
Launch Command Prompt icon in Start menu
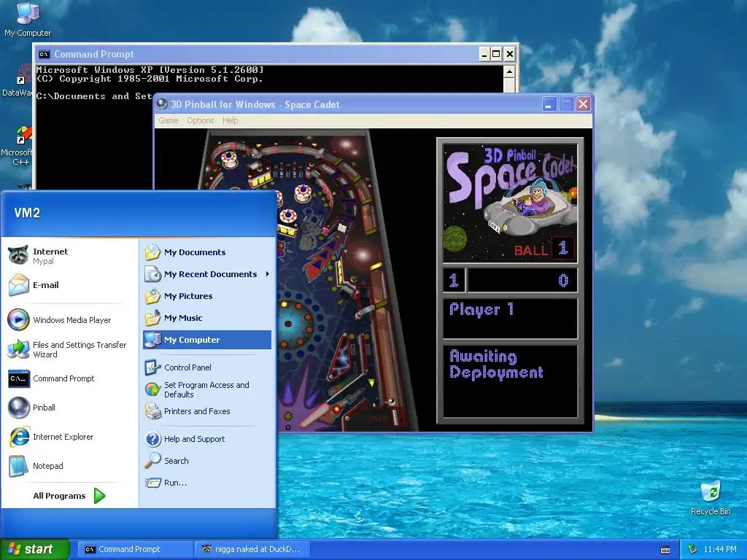pos(18,378)
